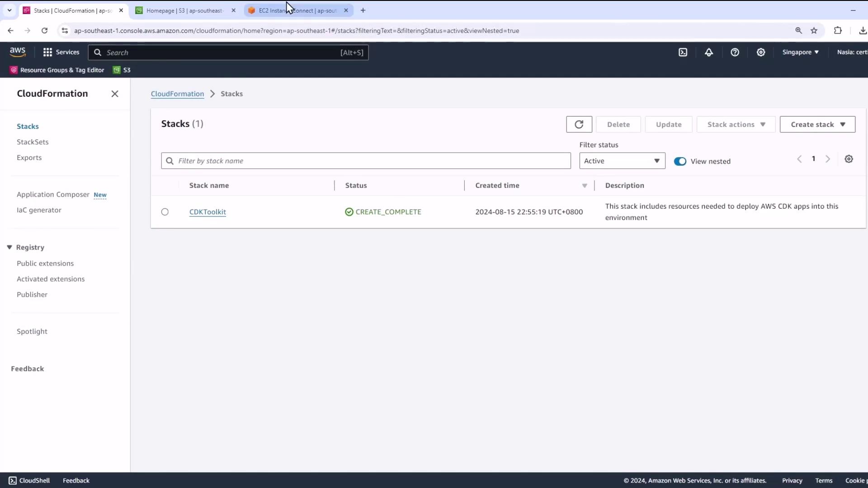
Task: Click the AWS logo home icon
Action: pos(18,52)
